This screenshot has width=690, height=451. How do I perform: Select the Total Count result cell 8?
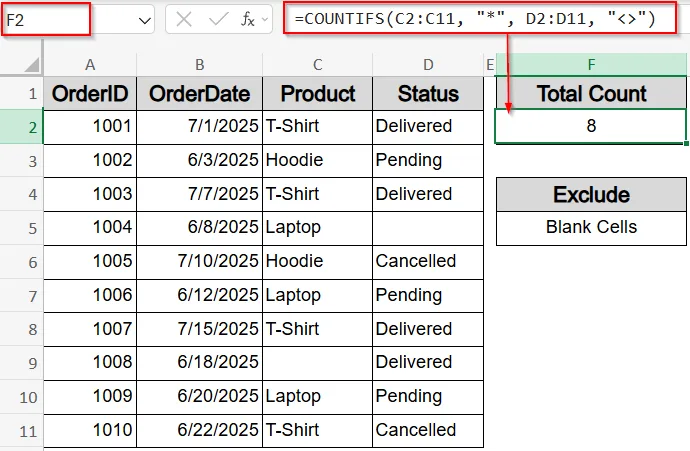(591, 126)
